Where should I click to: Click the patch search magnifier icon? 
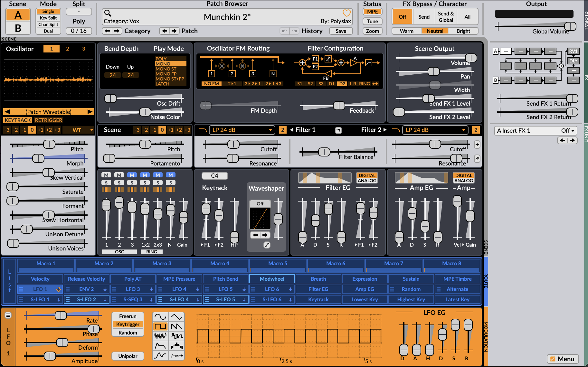108,13
